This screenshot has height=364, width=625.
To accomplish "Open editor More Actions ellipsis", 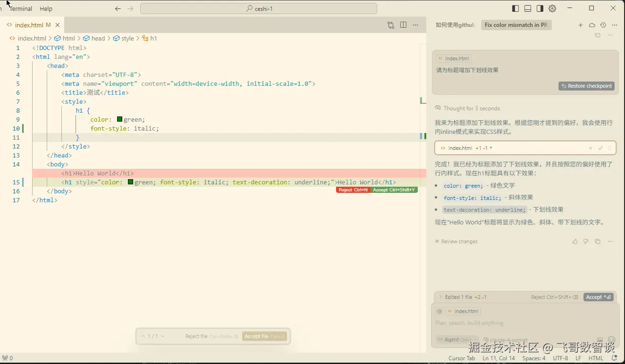I will click(x=415, y=25).
